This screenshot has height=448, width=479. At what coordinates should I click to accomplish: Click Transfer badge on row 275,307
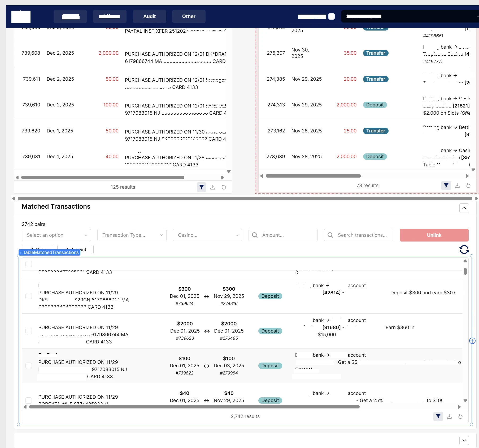(x=376, y=53)
